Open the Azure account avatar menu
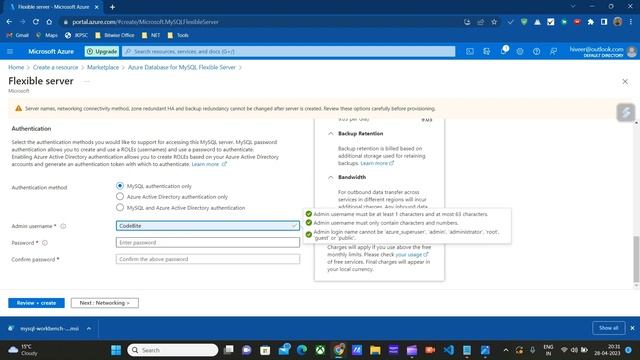640x360 pixels. coord(631,51)
